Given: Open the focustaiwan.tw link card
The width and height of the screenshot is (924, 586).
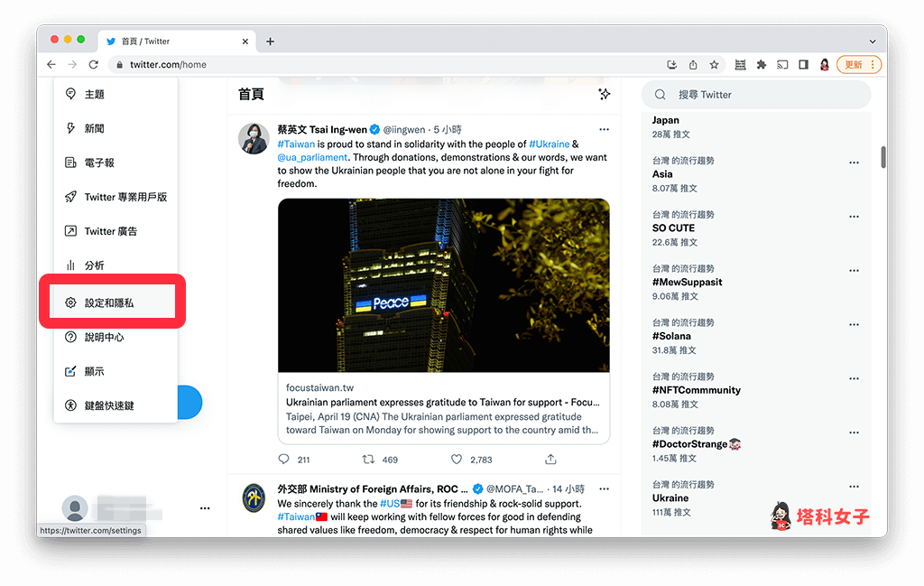Looking at the screenshot, I should tap(444, 408).
